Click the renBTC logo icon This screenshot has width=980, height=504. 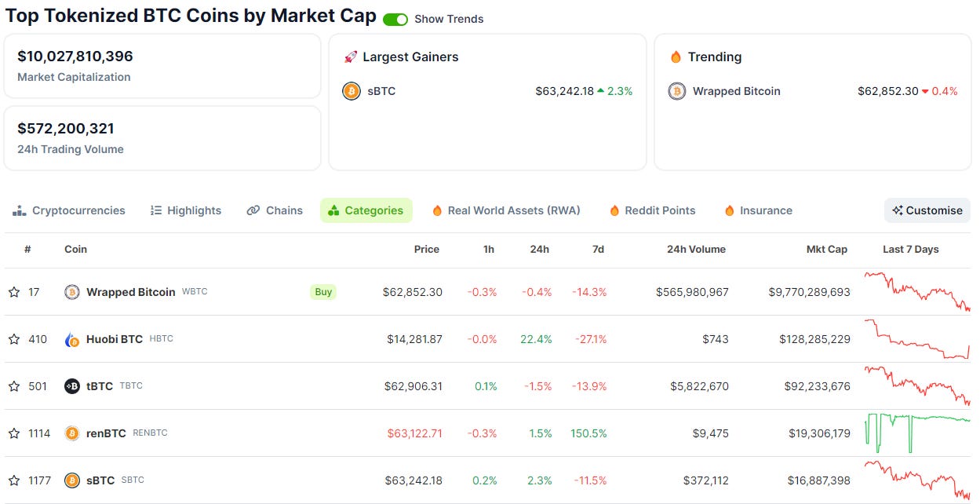[72, 433]
